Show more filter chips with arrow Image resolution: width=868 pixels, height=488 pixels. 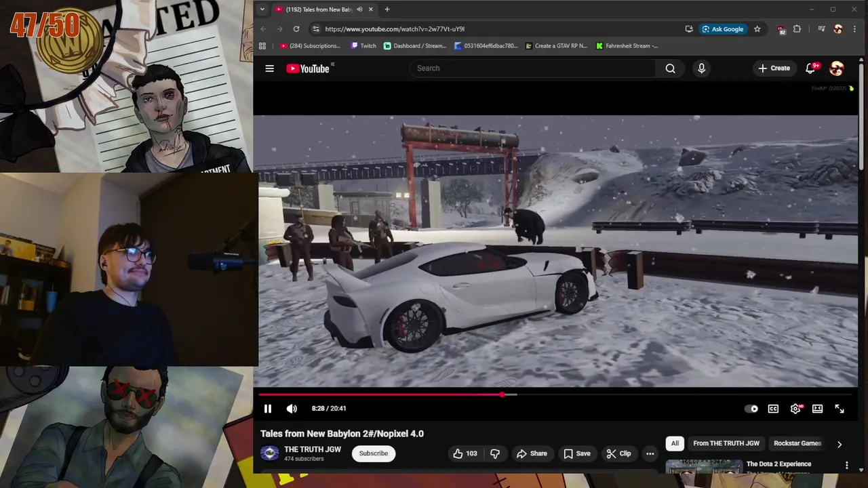point(840,444)
